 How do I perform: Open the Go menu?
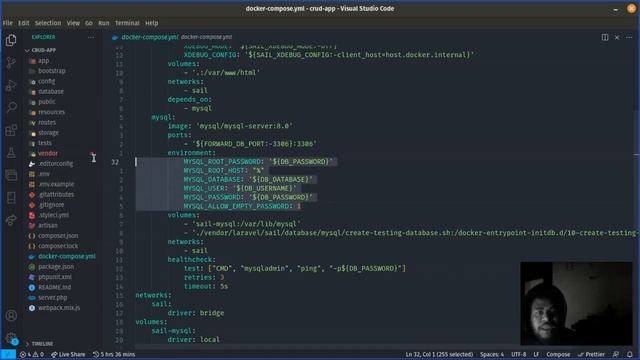click(x=89, y=23)
